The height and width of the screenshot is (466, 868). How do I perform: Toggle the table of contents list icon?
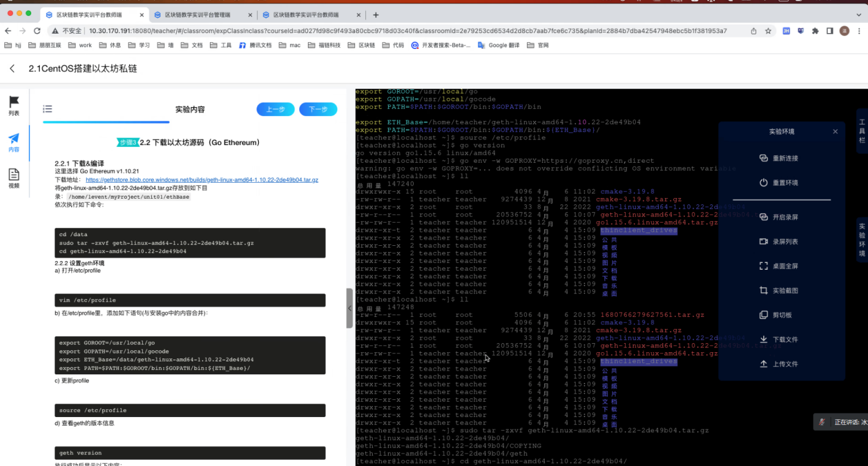coord(47,109)
